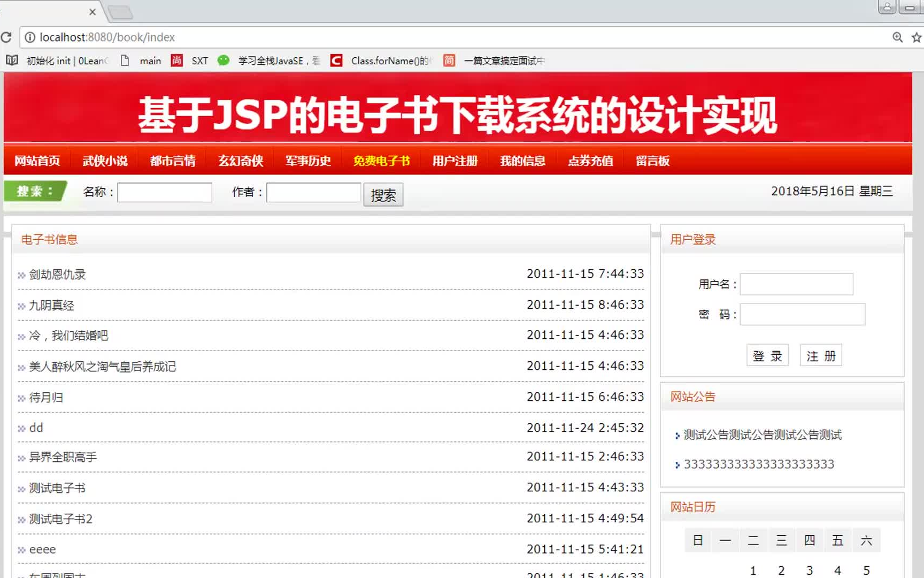The image size is (924, 578).
Task: Close the current browser tab
Action: tap(93, 12)
